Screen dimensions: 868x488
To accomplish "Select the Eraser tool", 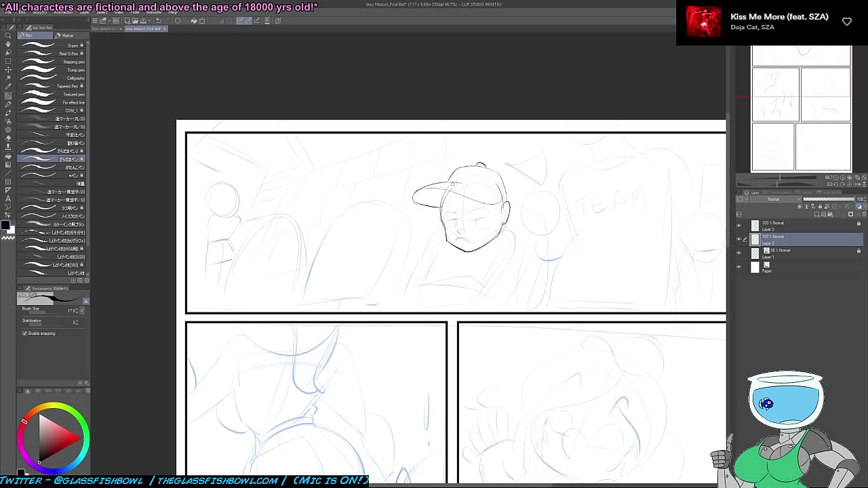I will click(x=8, y=138).
